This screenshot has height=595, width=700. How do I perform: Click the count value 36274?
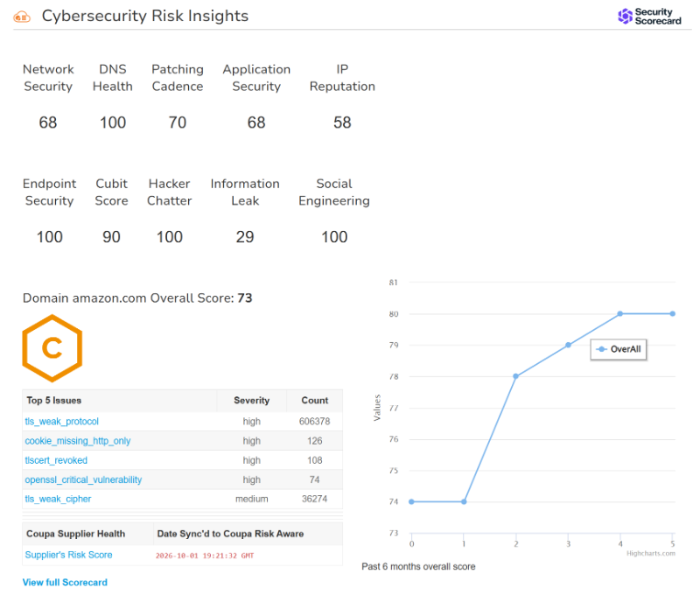[x=314, y=499]
